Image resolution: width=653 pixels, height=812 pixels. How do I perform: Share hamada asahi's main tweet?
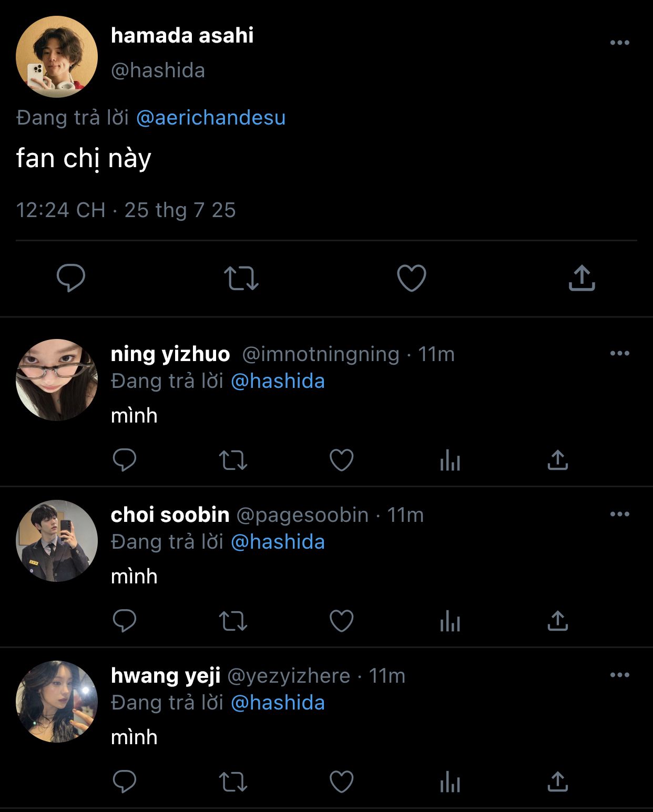581,278
